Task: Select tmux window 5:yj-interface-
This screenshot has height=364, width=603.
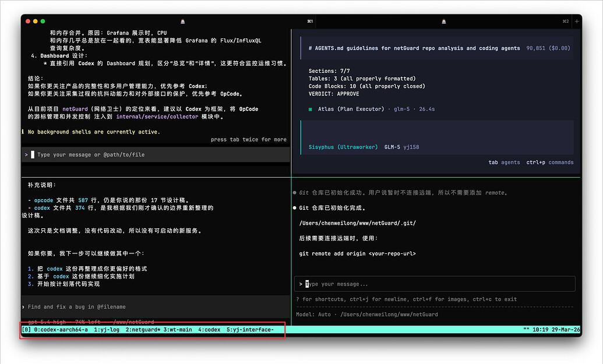Action: (250, 330)
